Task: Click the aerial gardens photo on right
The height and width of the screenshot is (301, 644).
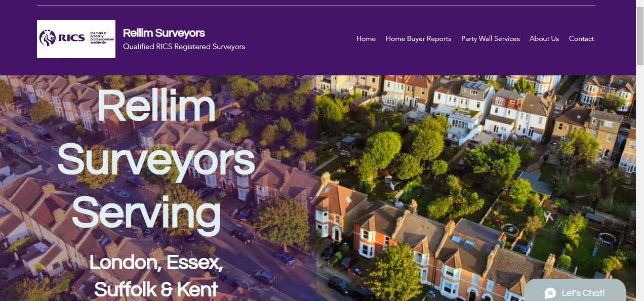Action: click(476, 188)
